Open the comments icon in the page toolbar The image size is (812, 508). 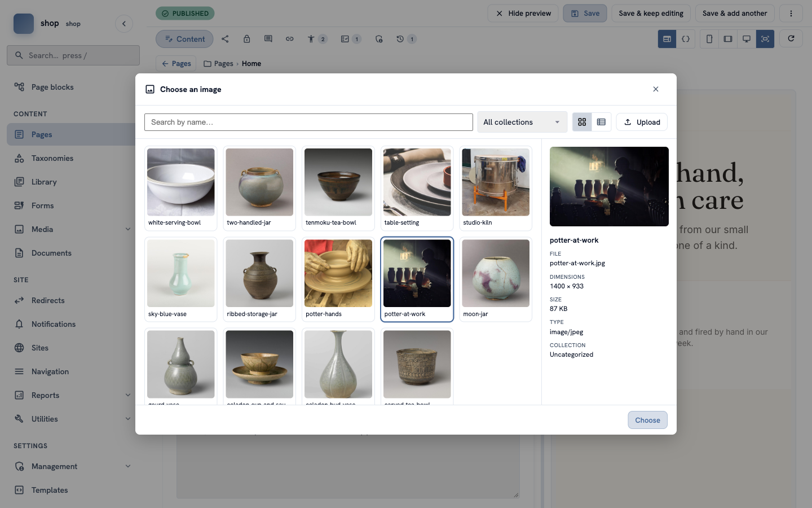pos(268,39)
